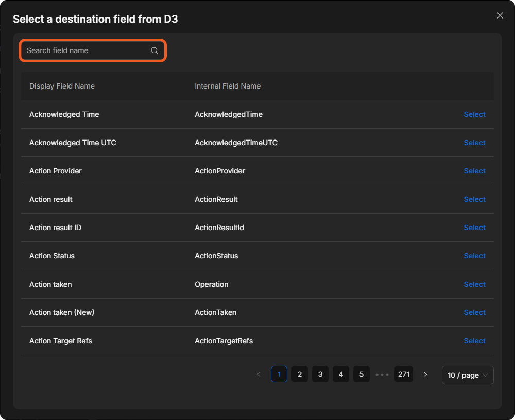Go to page 3
The image size is (515, 420).
[320, 374]
